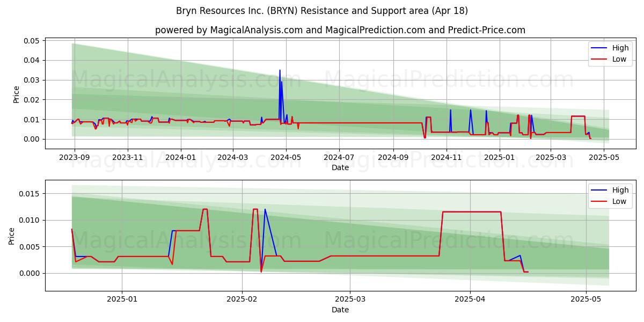Click the '2025-02' x-axis label on bottom chart
Screen dimensions: 644x322
coord(242,300)
